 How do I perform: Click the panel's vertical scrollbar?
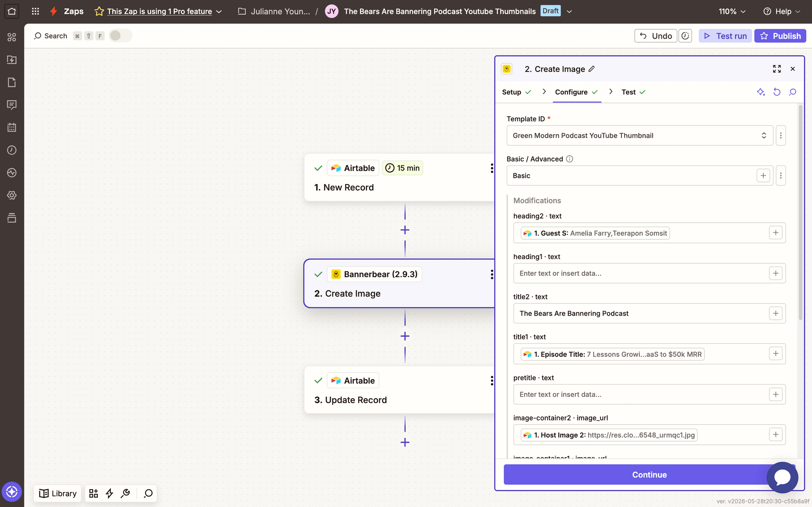click(800, 212)
